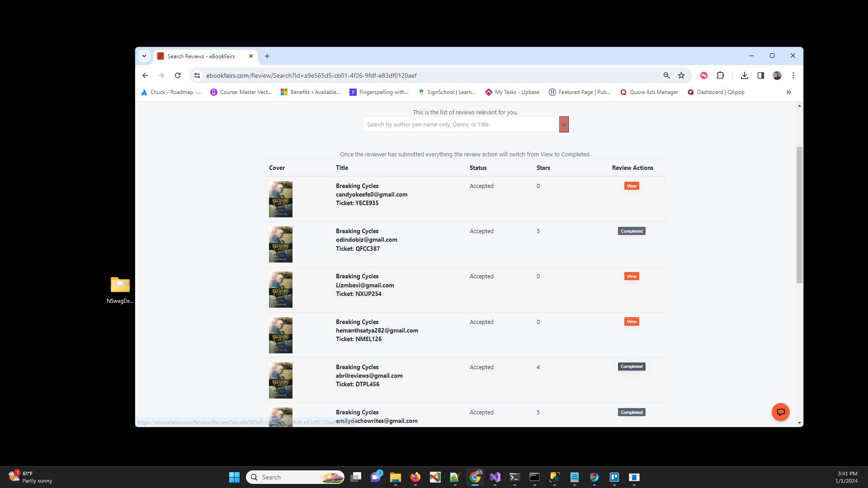Open Trello from the taskbar

click(614, 477)
